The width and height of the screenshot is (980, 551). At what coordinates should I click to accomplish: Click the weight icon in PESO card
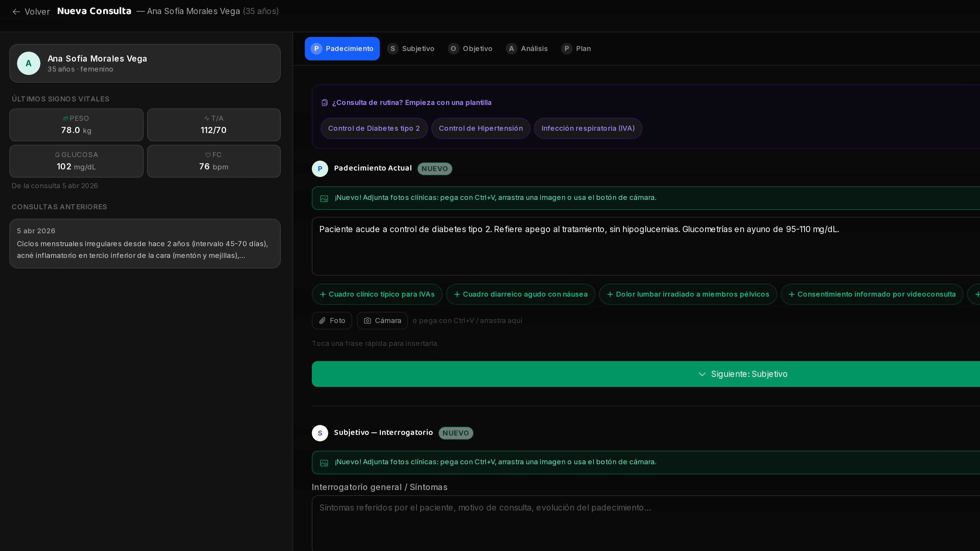pyautogui.click(x=65, y=118)
